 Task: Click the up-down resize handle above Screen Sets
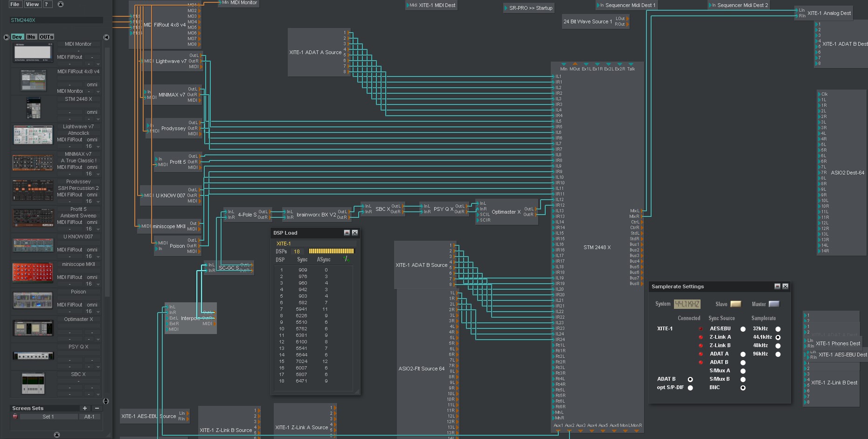pos(106,401)
